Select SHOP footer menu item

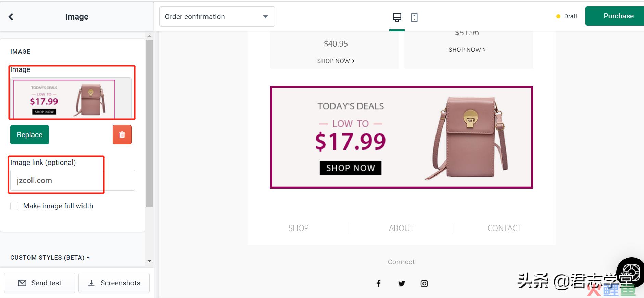click(299, 228)
